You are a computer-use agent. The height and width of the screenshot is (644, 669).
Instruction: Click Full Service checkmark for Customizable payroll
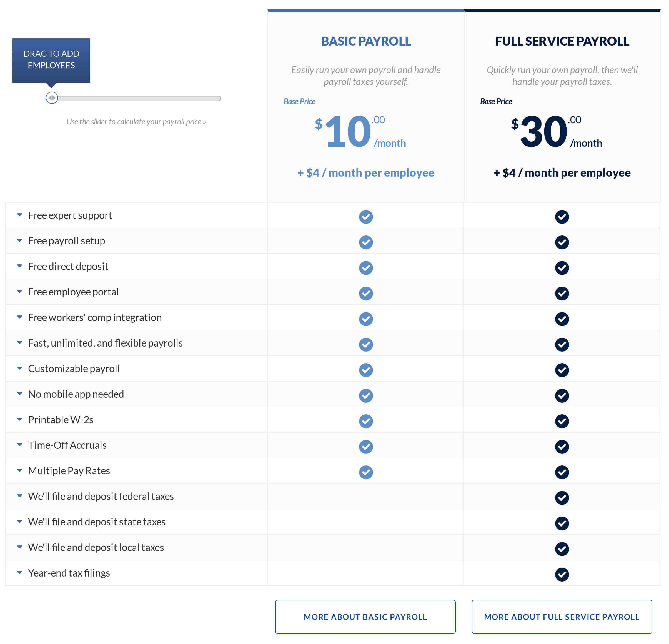(x=562, y=370)
